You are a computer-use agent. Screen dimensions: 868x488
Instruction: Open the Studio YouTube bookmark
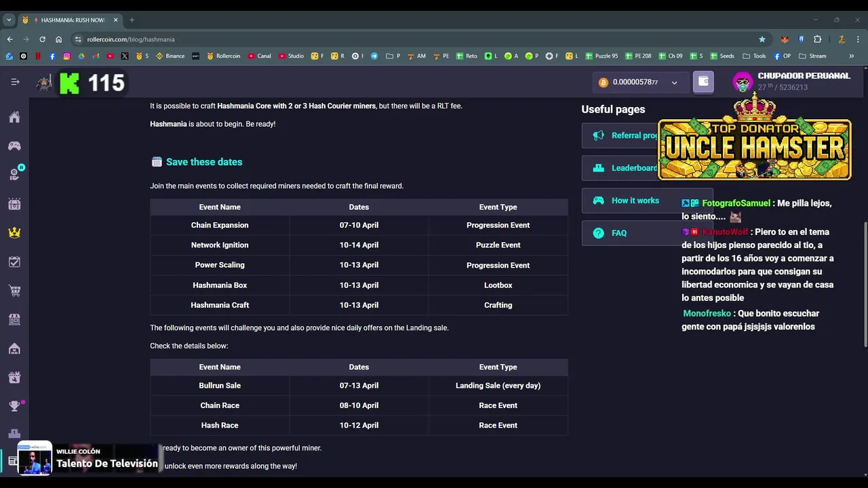click(x=291, y=56)
